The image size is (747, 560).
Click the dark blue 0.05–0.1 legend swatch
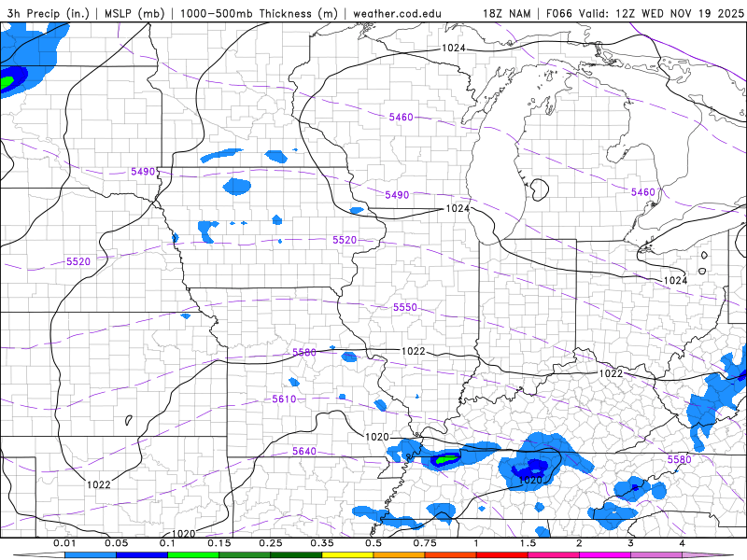142,555
